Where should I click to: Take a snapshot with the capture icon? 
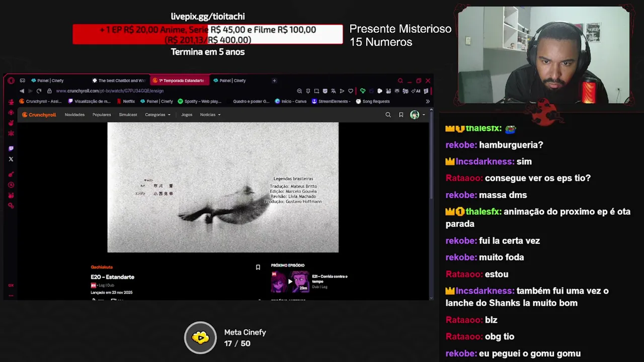(x=316, y=91)
